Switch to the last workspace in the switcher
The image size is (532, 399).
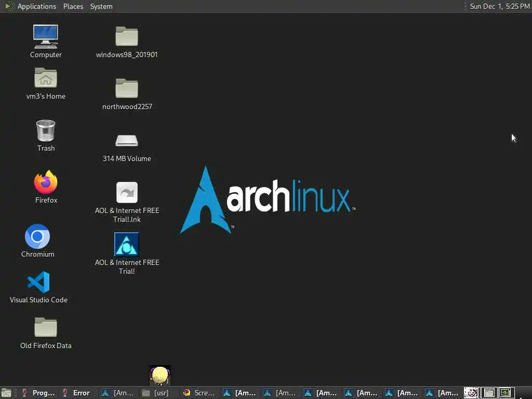tap(506, 393)
